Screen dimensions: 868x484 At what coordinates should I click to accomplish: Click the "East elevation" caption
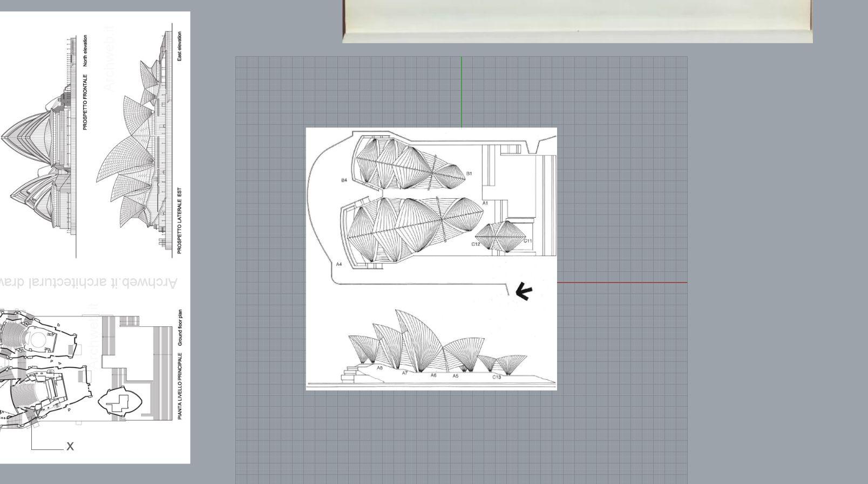[x=179, y=46]
